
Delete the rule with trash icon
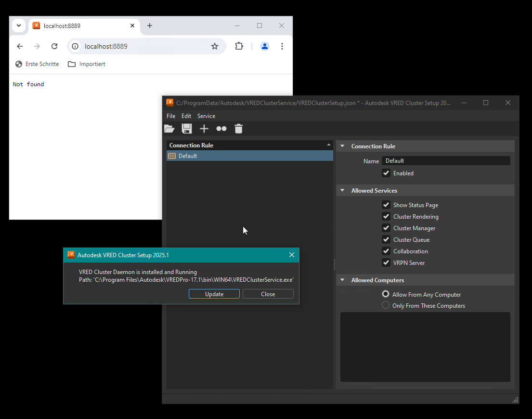pyautogui.click(x=238, y=129)
